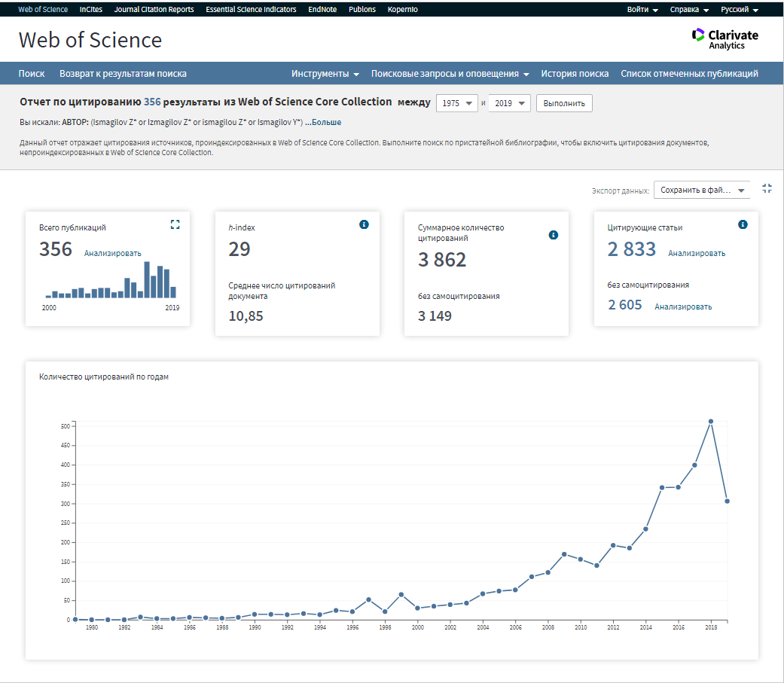Switch to InCites product
Screen dimensions: 784x683
pos(91,10)
